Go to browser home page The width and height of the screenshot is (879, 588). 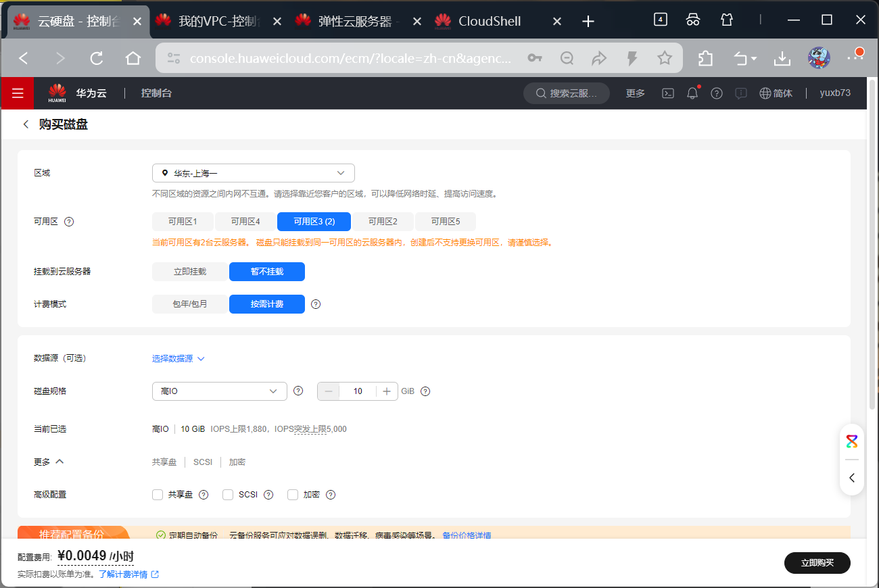pyautogui.click(x=133, y=59)
